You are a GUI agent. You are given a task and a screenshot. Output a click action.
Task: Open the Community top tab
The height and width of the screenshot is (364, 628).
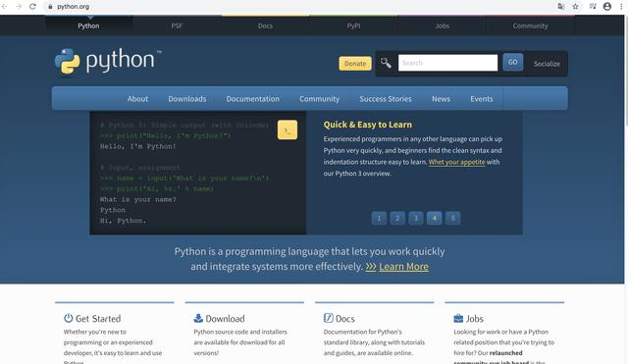pyautogui.click(x=530, y=26)
